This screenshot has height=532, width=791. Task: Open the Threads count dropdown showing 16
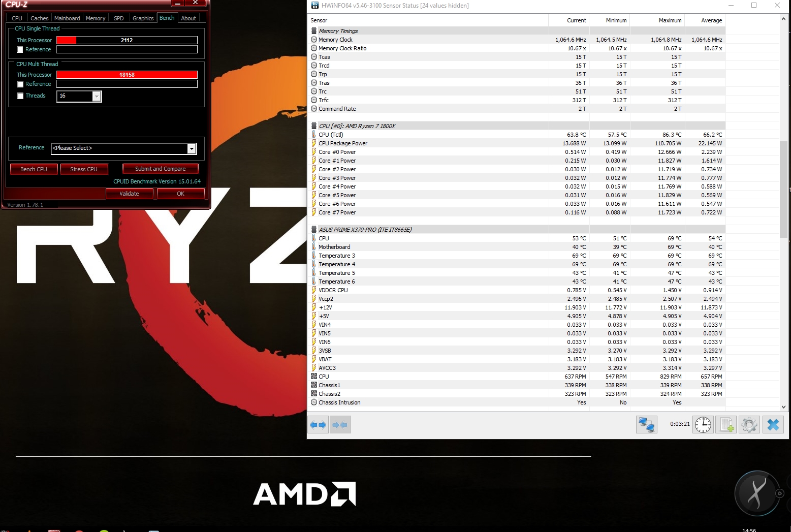coord(97,96)
